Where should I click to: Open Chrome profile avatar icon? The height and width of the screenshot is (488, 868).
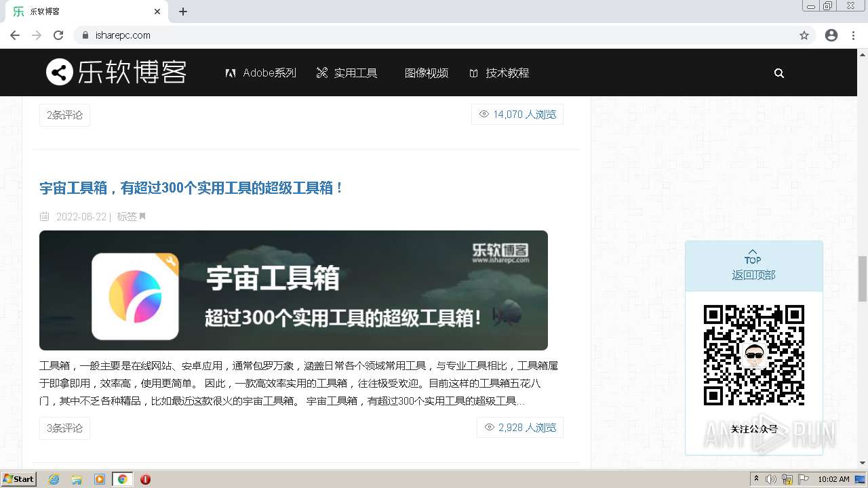pos(831,35)
